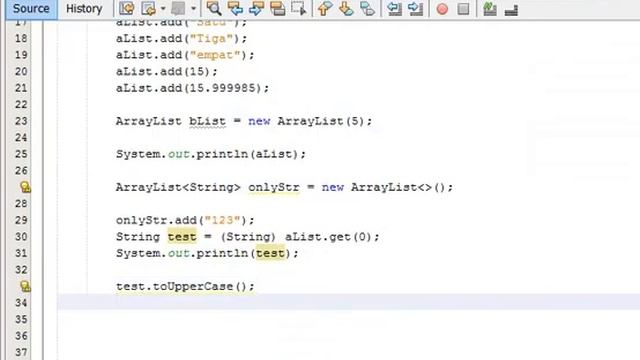The image size is (640, 360).
Task: Stop macro recording (gray square)
Action: tap(463, 9)
